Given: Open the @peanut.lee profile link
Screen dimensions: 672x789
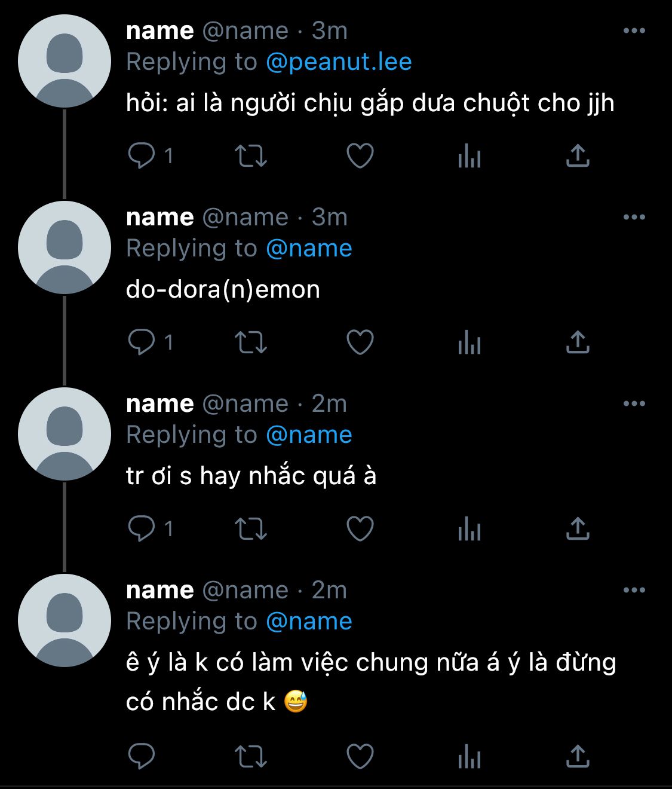Looking at the screenshot, I should [339, 62].
